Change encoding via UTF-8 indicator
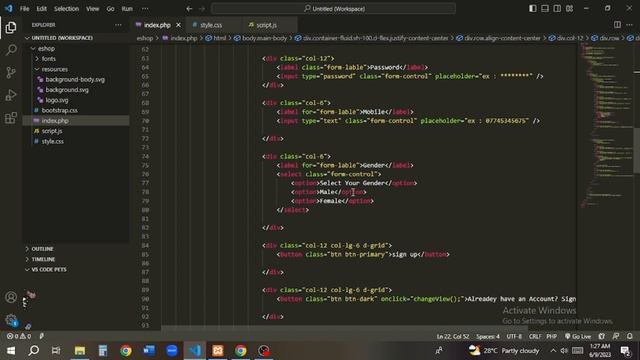Viewport: 640px width, 360px height. pos(514,336)
